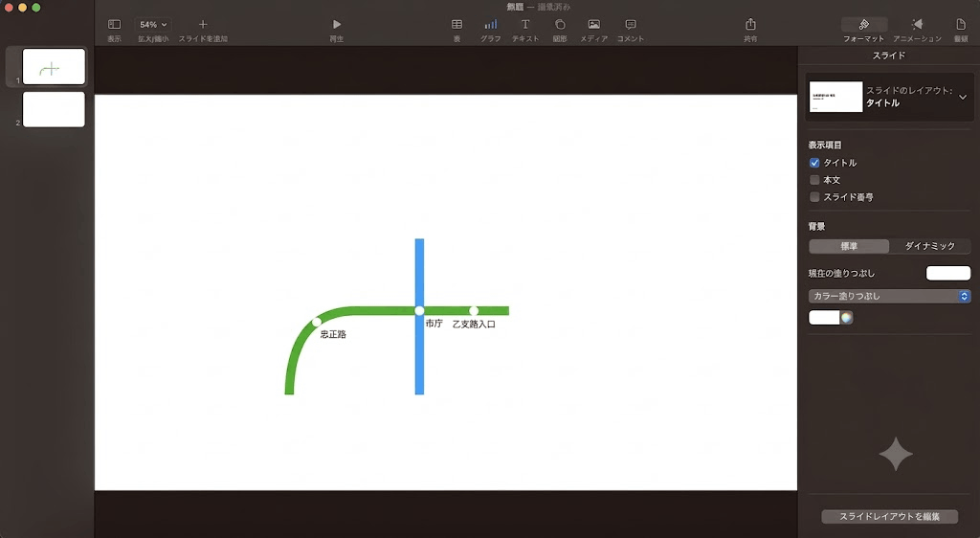Click the スライド inspector header
The width and height of the screenshot is (980, 538).
click(x=889, y=56)
